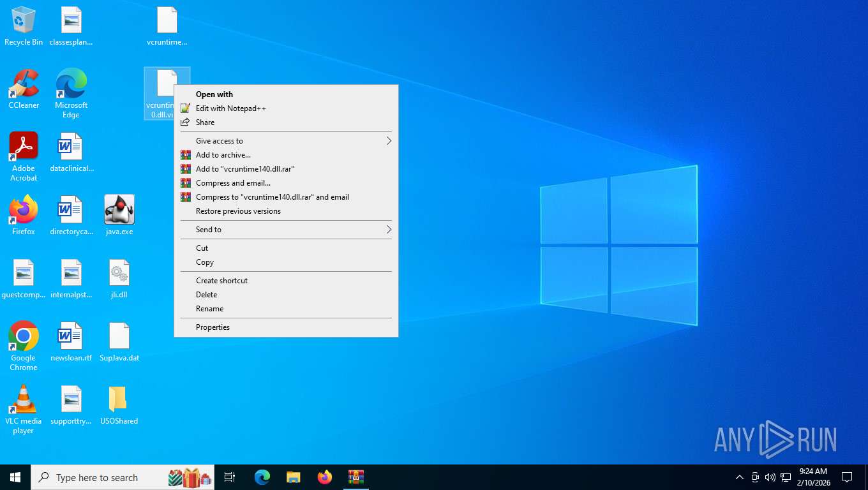Show hidden system tray icons
The width and height of the screenshot is (868, 490).
coord(740,477)
